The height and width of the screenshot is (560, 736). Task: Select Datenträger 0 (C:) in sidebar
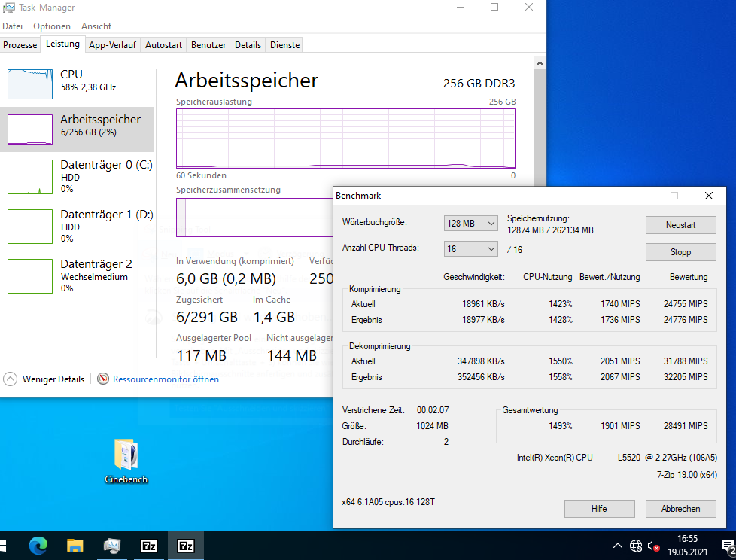point(77,176)
